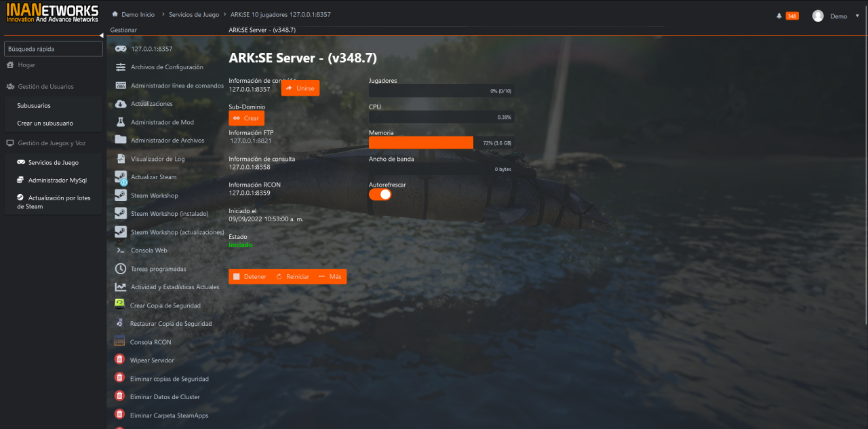Viewport: 868px width, 429px height.
Task: Click the Actualizaciones cloud download icon
Action: click(x=121, y=104)
